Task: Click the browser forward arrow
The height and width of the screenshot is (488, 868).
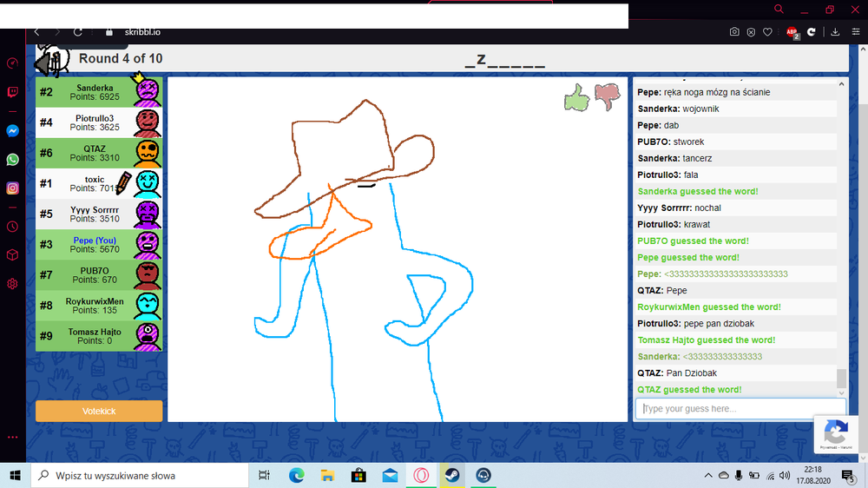Action: [57, 32]
